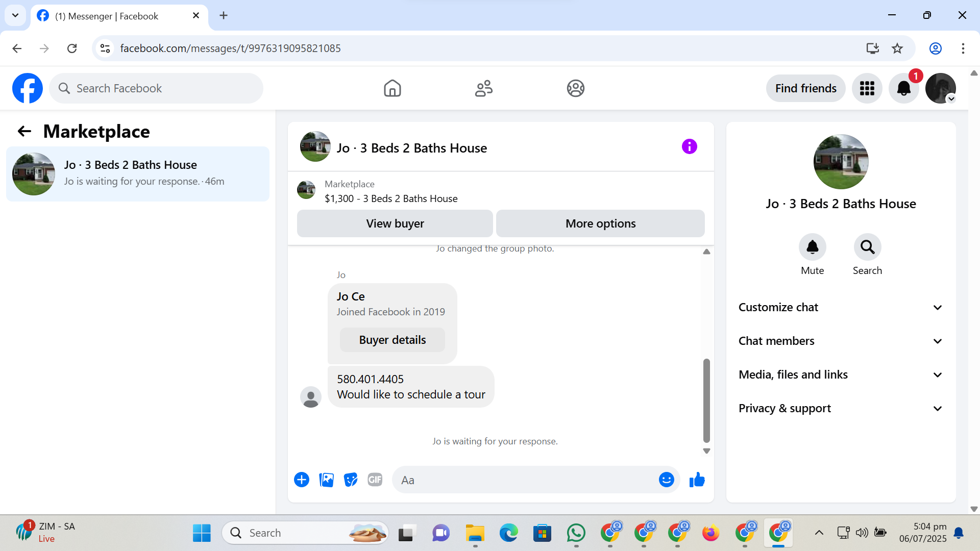Viewport: 980px width, 551px height.
Task: Click the chat scrollbar thumb
Action: coord(706,400)
